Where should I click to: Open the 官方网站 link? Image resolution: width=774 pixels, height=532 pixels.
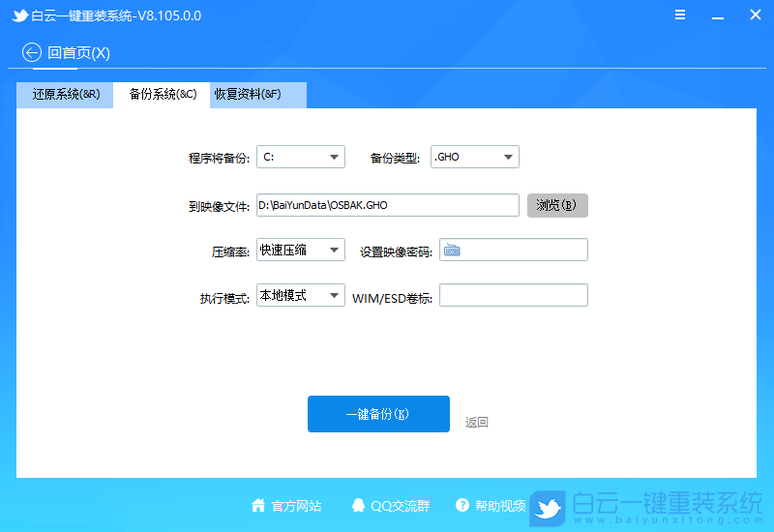pos(296,506)
